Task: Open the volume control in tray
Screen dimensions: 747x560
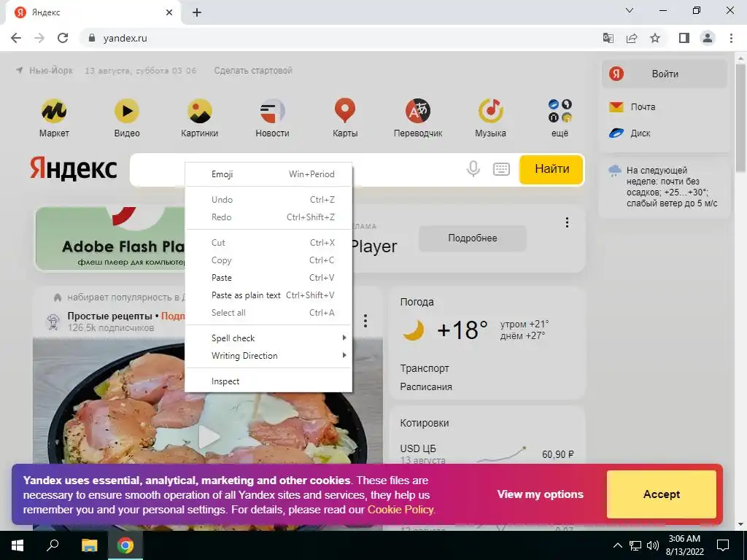Action: coord(653,545)
